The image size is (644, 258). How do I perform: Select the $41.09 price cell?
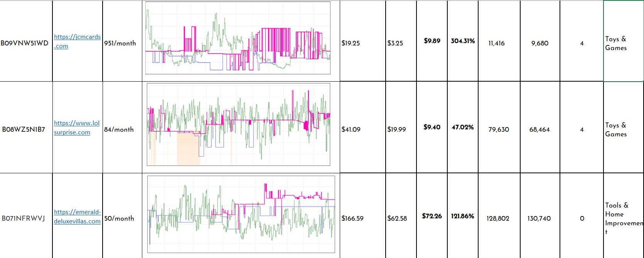pos(362,127)
